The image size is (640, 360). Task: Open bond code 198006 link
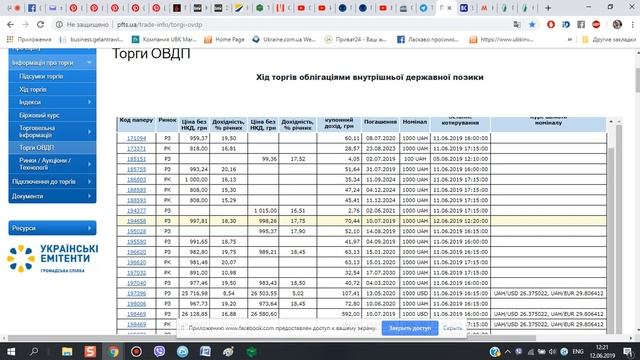point(136,304)
